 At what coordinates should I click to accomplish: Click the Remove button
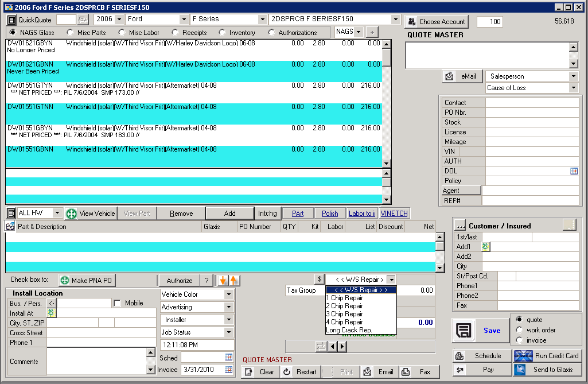[181, 213]
